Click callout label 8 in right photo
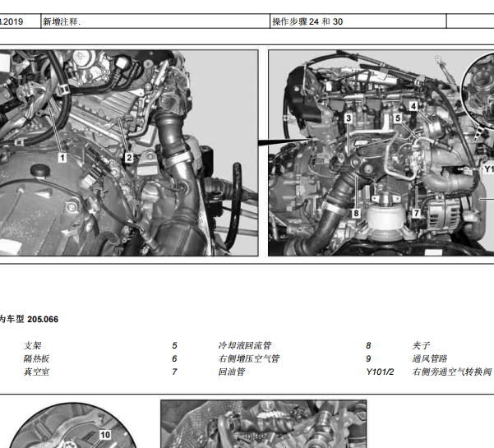 click(x=356, y=213)
